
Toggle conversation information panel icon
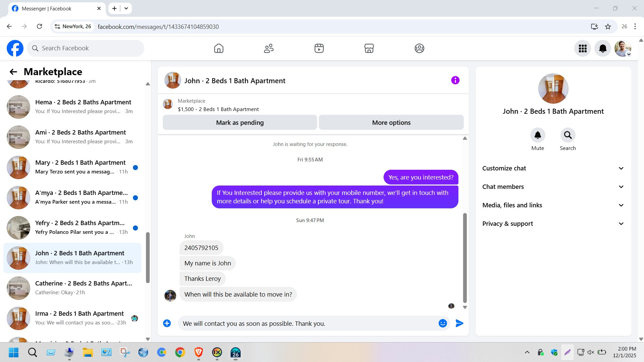(x=455, y=80)
